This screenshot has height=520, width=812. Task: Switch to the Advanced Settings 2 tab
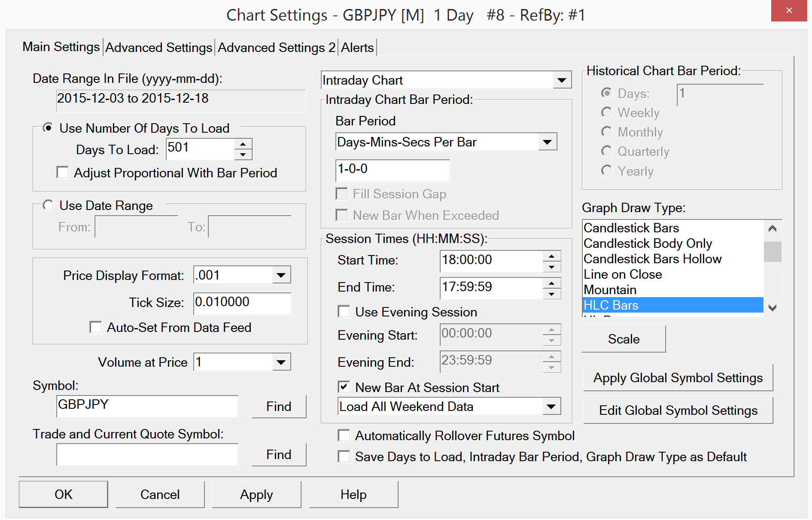[x=276, y=48]
